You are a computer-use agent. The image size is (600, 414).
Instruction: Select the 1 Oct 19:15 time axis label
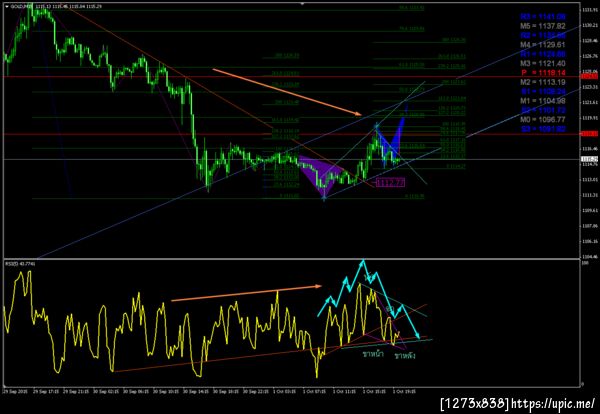(x=404, y=391)
